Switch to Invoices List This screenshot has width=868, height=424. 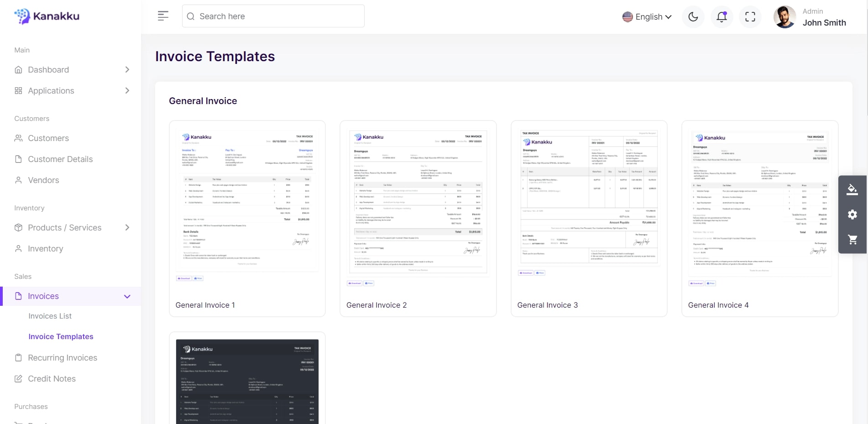pyautogui.click(x=50, y=316)
